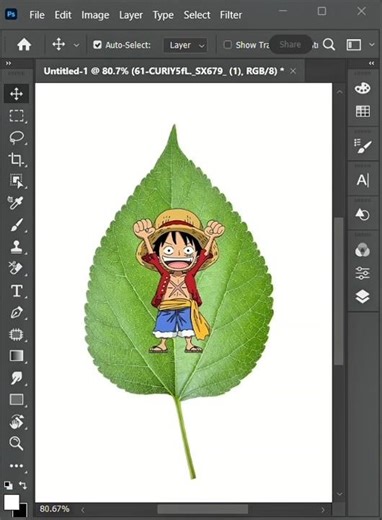
Task: Click the 80.67% zoom level field
Action: pyautogui.click(x=54, y=509)
